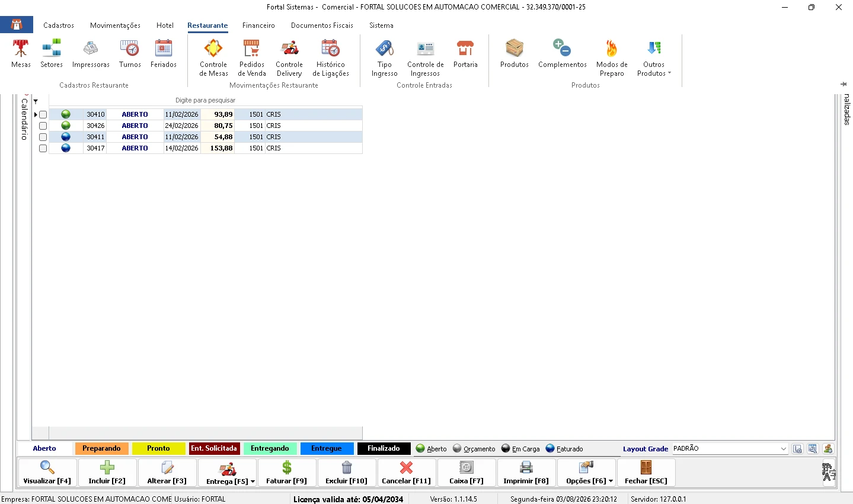Select the yellow Pronto status swatch
853x504 pixels.
point(158,449)
